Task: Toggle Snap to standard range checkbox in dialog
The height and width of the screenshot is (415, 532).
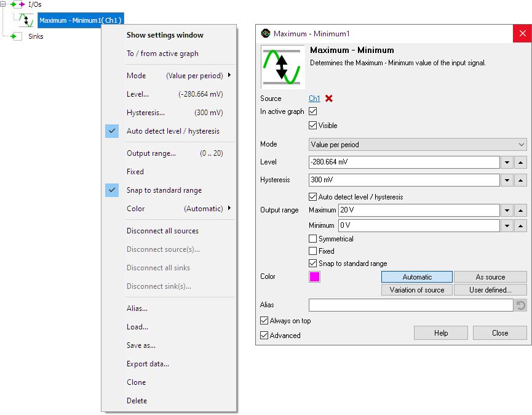Action: click(x=313, y=263)
